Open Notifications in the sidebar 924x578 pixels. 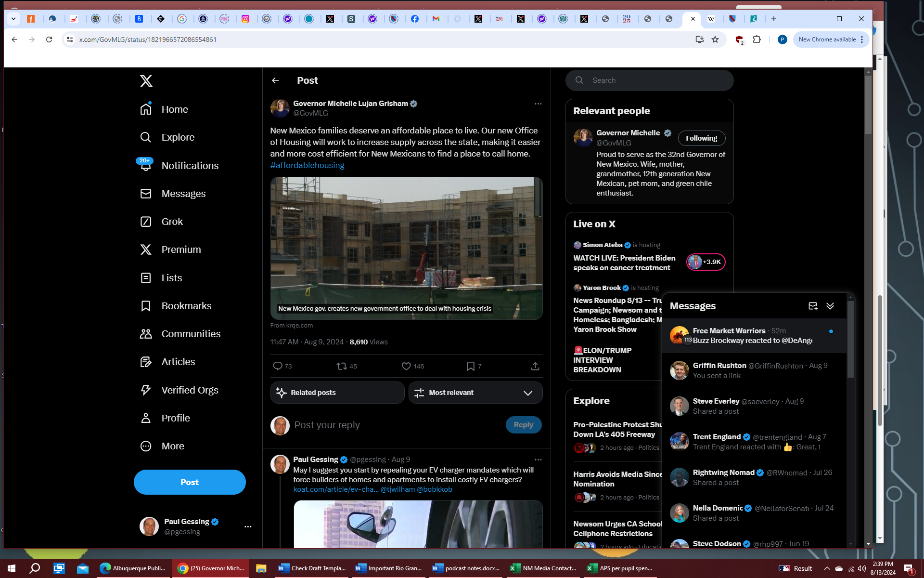[189, 166]
